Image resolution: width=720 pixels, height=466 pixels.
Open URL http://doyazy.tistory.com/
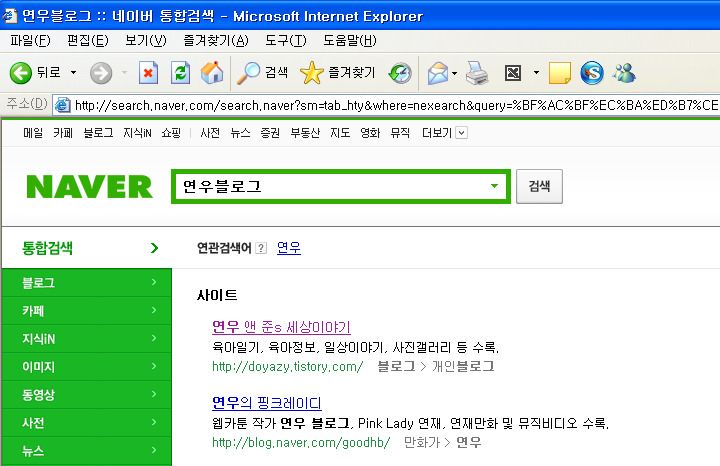pyautogui.click(x=287, y=366)
